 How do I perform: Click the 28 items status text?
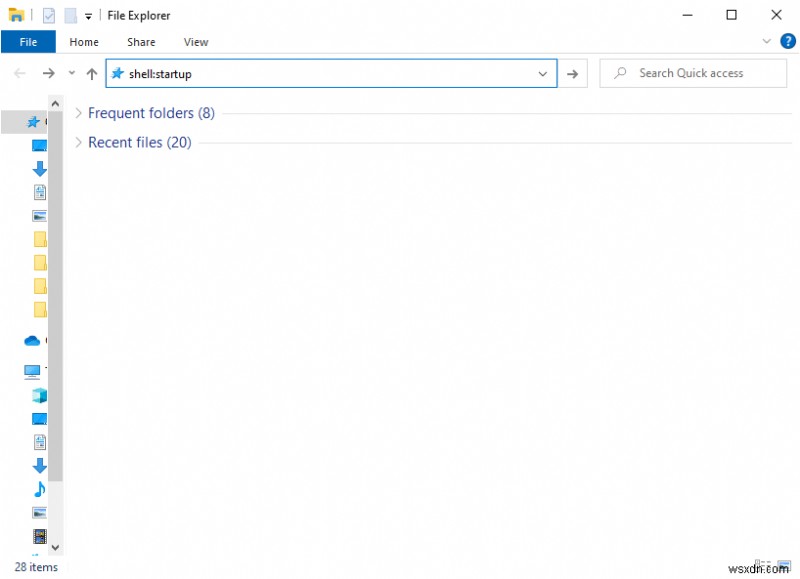pyautogui.click(x=36, y=567)
